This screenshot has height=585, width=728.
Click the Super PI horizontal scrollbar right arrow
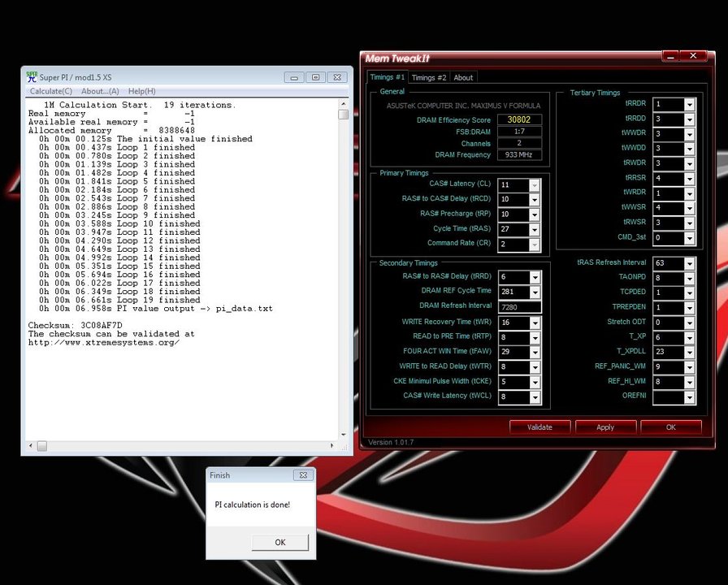(332, 446)
